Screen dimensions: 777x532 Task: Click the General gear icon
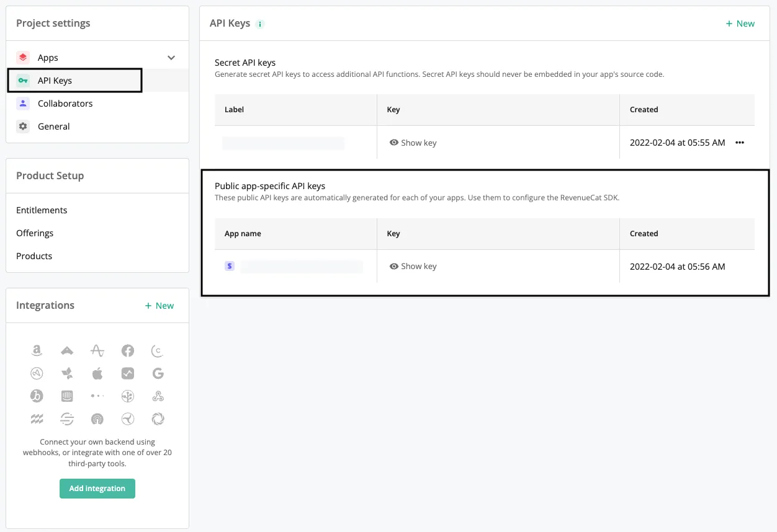(x=23, y=126)
